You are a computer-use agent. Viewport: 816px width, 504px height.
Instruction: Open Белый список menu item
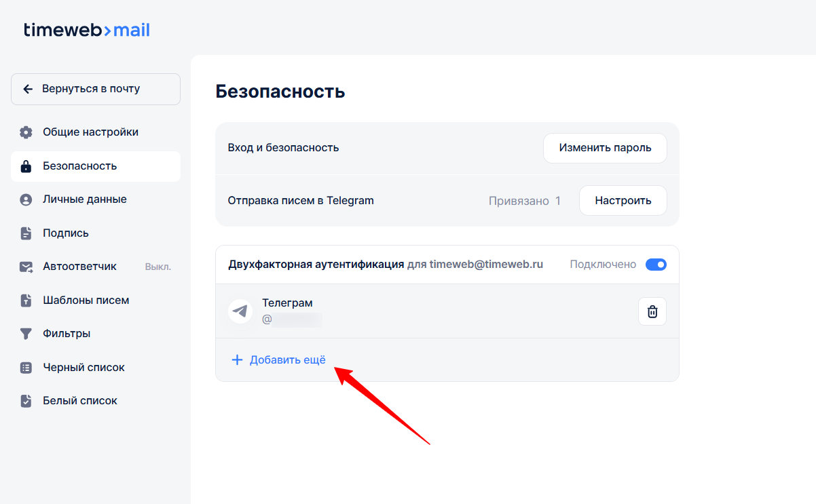tap(79, 401)
